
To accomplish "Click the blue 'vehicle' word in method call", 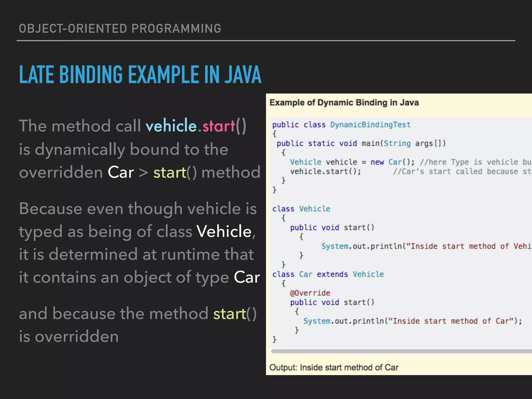I will (171, 126).
